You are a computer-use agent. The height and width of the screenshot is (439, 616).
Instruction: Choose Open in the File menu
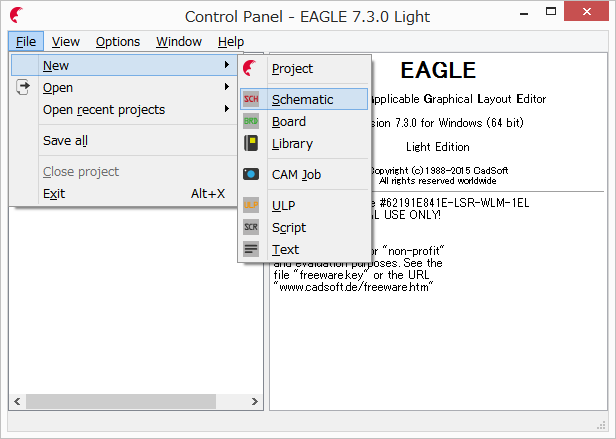124,87
